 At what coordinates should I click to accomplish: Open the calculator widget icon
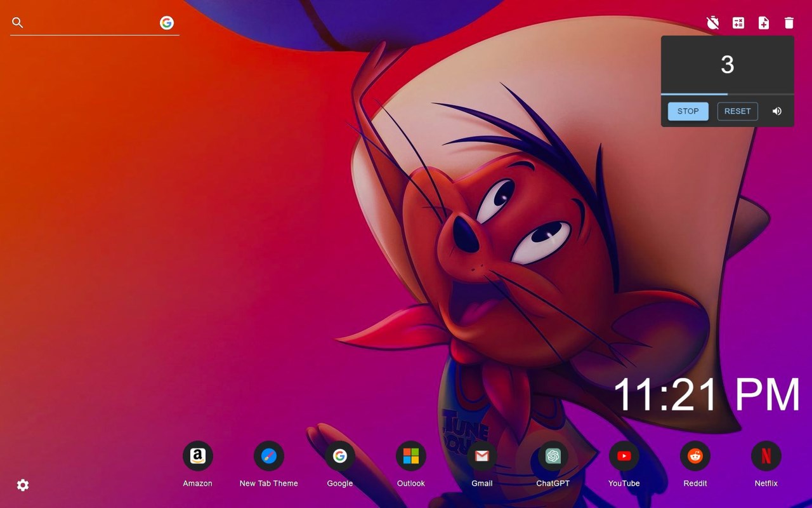click(x=738, y=23)
